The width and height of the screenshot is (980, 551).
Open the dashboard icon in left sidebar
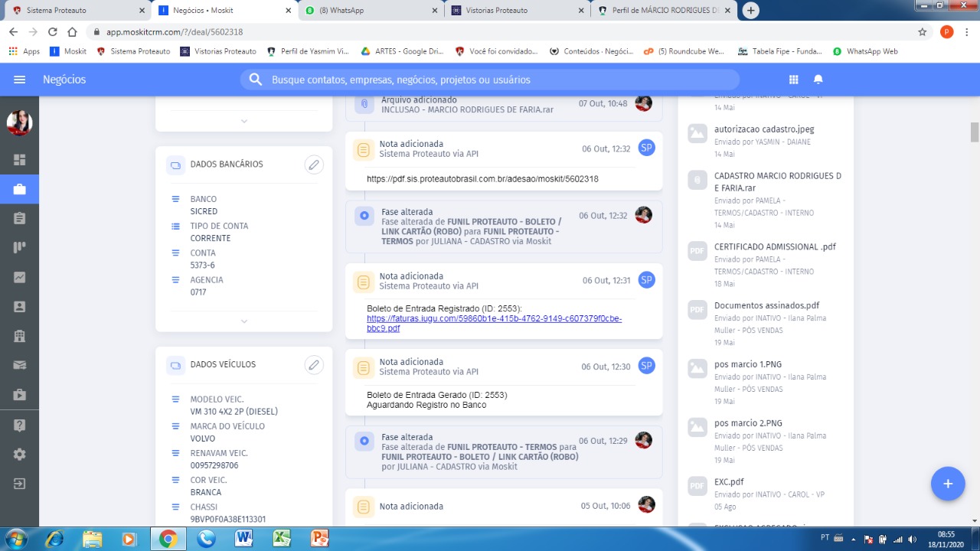(19, 160)
